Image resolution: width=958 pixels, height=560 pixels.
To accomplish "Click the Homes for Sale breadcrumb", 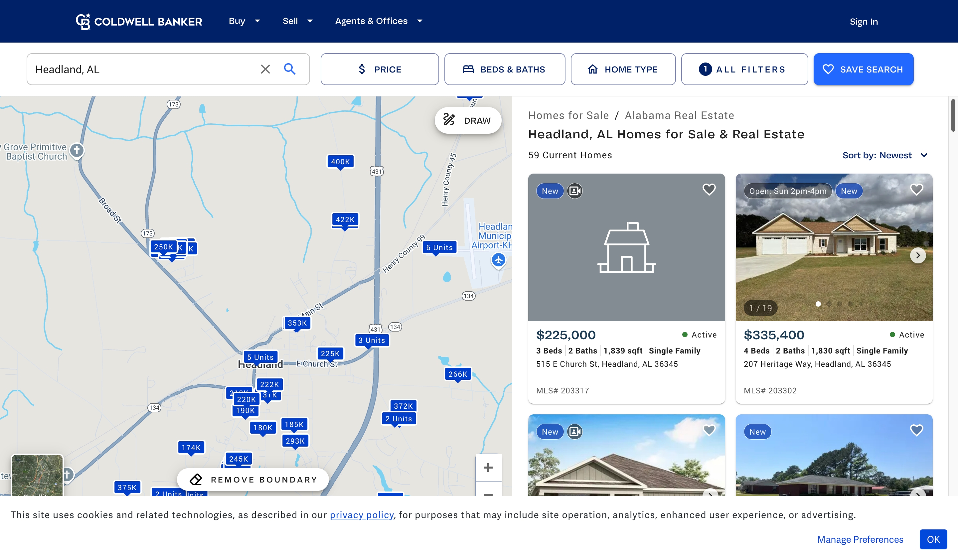I will (568, 115).
